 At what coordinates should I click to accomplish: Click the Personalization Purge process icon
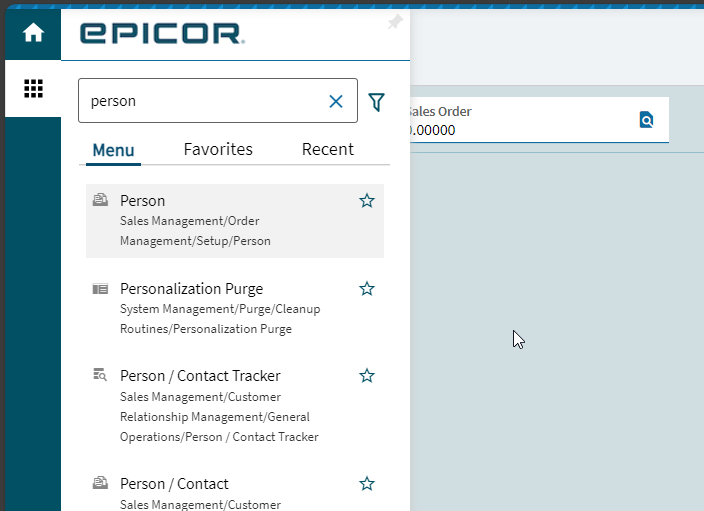(x=100, y=289)
